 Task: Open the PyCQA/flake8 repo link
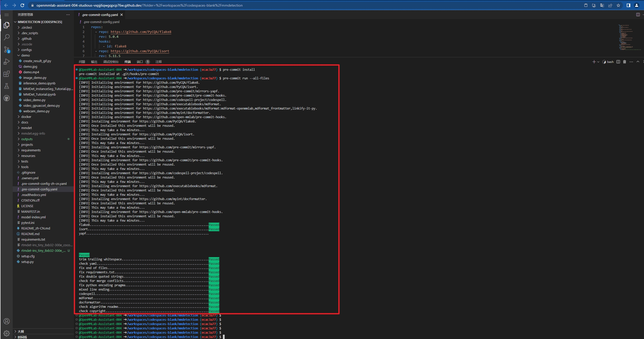141,32
